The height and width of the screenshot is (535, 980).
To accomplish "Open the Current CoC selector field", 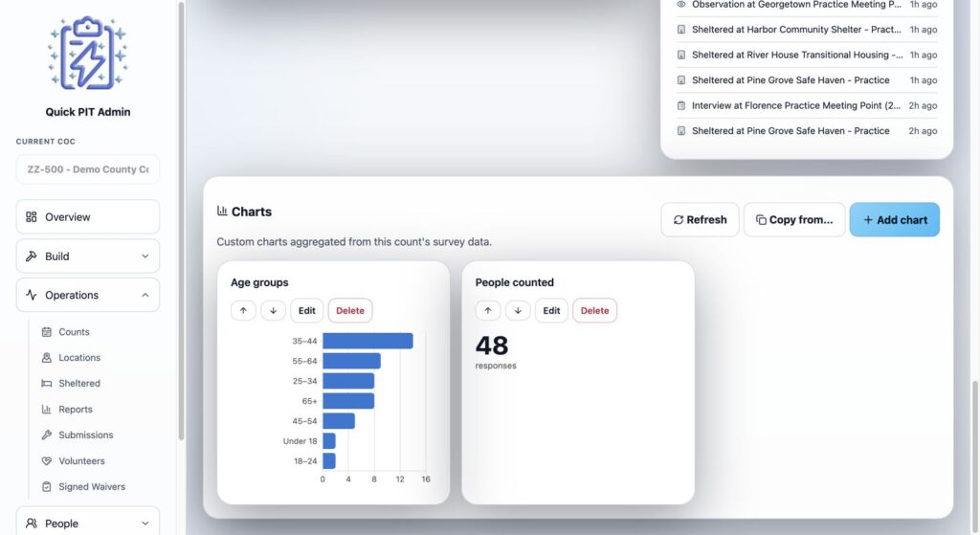I will pos(87,169).
